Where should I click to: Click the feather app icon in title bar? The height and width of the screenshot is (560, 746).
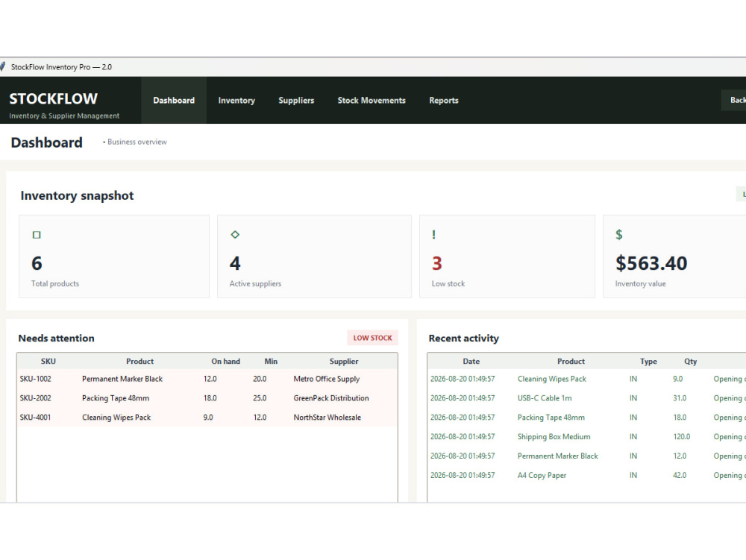[x=2, y=66]
